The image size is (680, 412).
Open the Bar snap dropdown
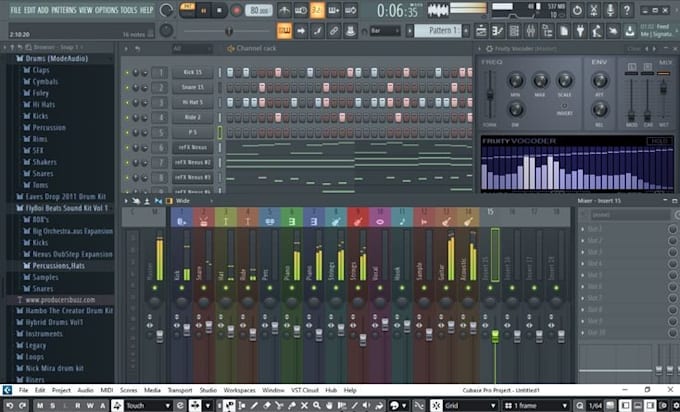tap(385, 31)
